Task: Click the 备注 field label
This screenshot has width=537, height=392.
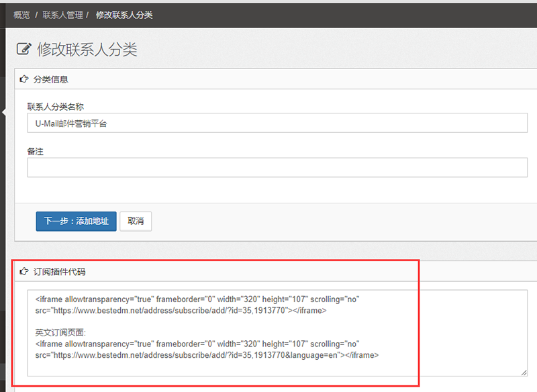Action: pyautogui.click(x=36, y=152)
